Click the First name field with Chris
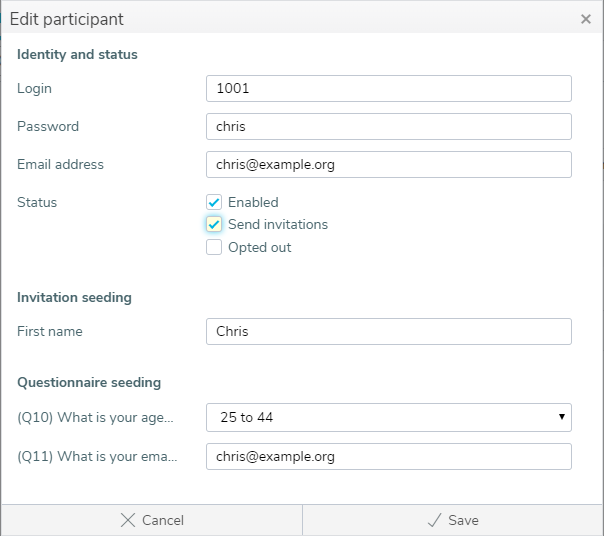 coord(388,332)
